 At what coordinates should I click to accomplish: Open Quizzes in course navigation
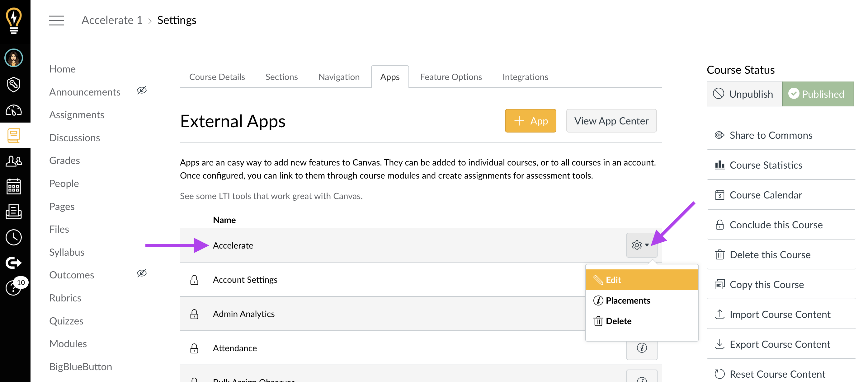coord(66,320)
